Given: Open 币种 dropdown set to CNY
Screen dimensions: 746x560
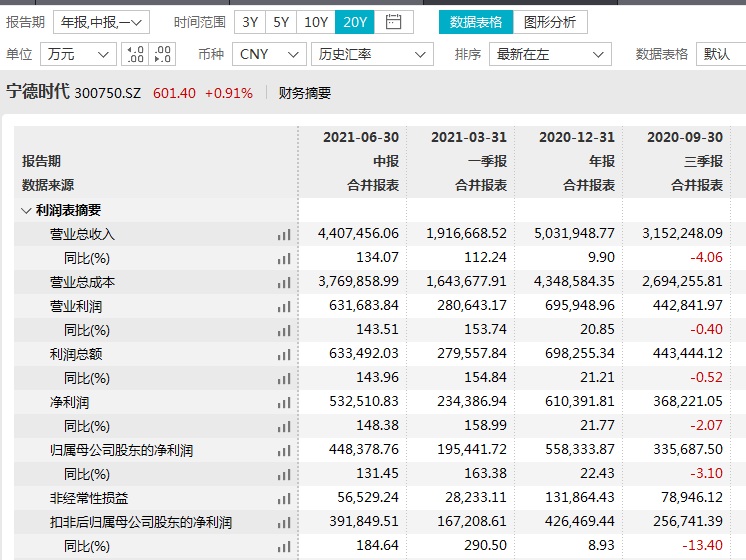Looking at the screenshot, I should point(269,54).
